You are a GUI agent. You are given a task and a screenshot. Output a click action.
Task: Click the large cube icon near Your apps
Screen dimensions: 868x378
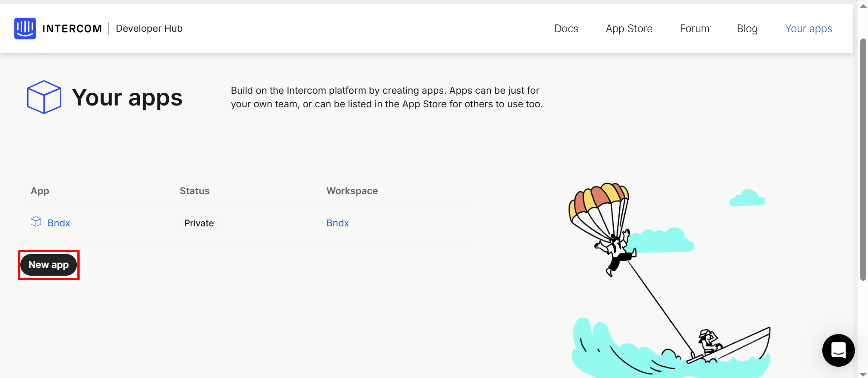44,97
